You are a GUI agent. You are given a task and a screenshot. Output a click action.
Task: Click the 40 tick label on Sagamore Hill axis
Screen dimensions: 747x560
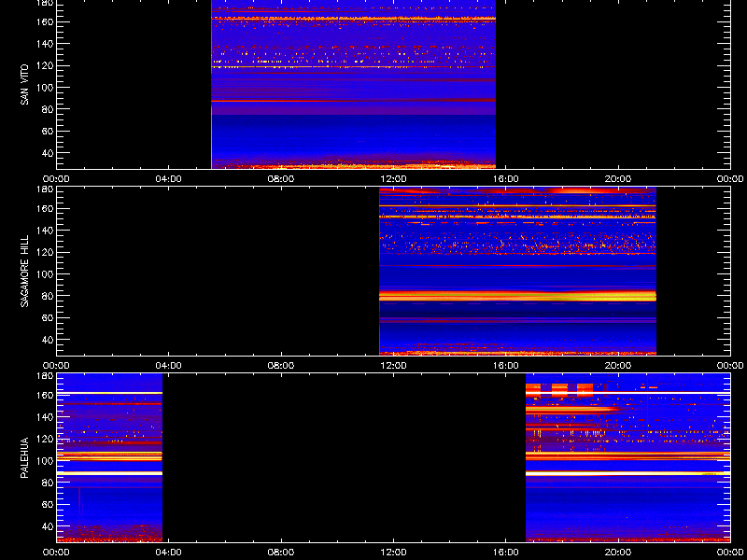[49, 340]
